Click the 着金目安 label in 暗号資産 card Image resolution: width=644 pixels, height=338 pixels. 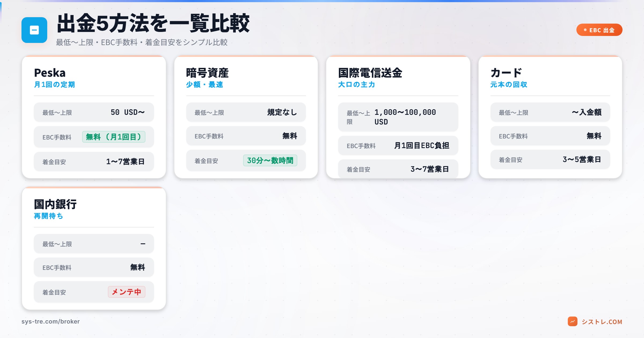pos(206,161)
